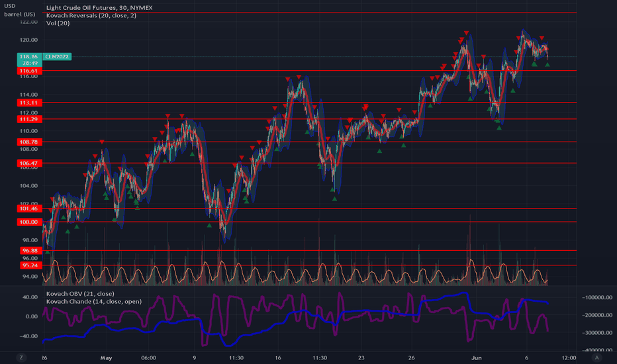
Task: Click the 104.00 price axis label
Action: [28, 186]
